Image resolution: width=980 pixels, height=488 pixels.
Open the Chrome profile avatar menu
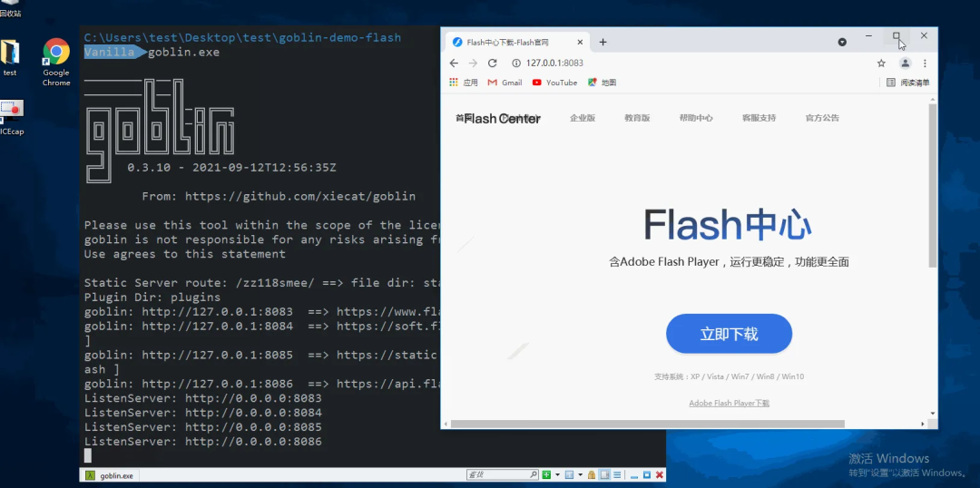(905, 63)
